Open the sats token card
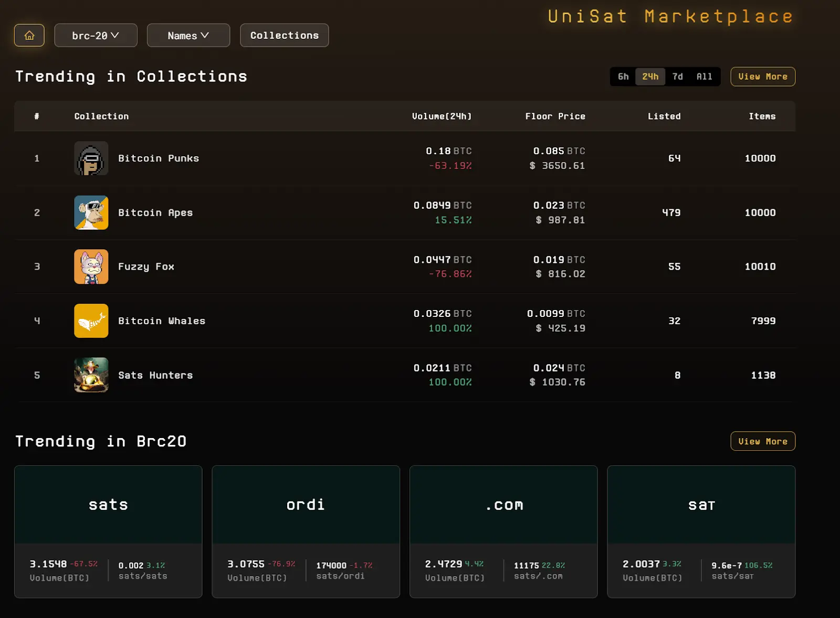Screen dimensions: 840x618 (108, 531)
